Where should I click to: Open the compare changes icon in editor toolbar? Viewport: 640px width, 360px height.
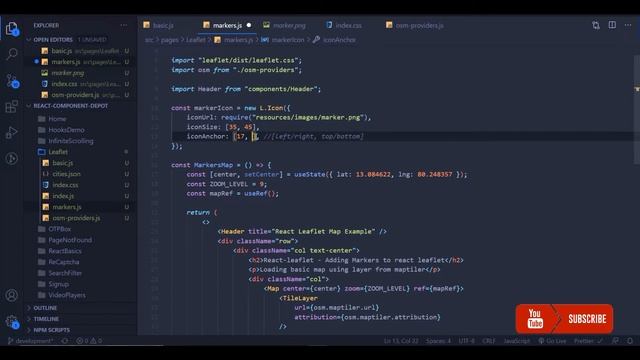click(x=596, y=25)
